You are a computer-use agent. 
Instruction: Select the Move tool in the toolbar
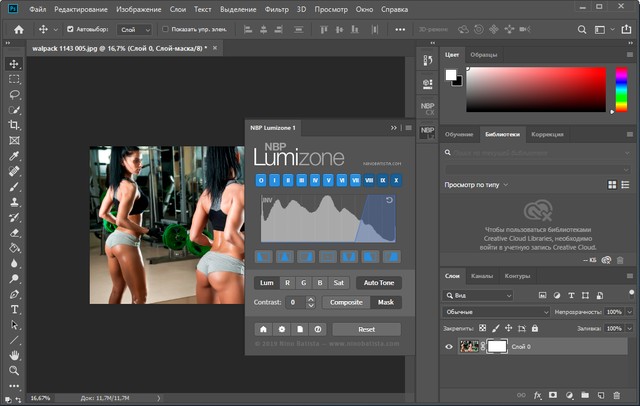(14, 63)
